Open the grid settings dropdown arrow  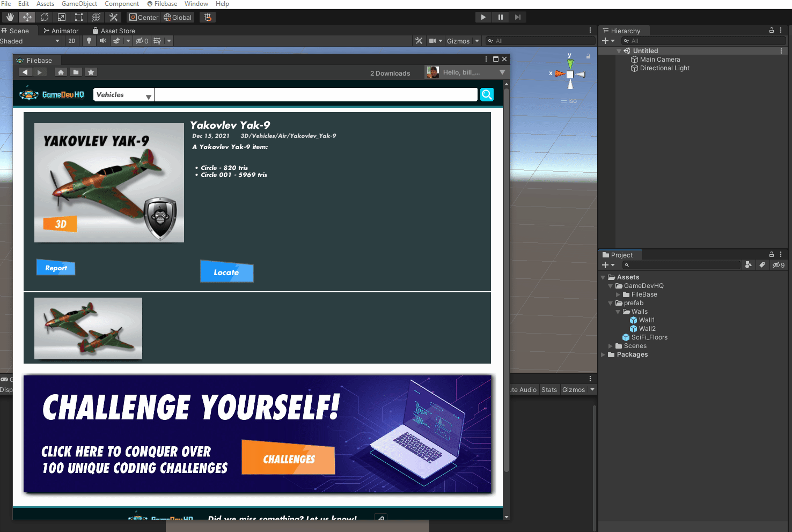(169, 41)
